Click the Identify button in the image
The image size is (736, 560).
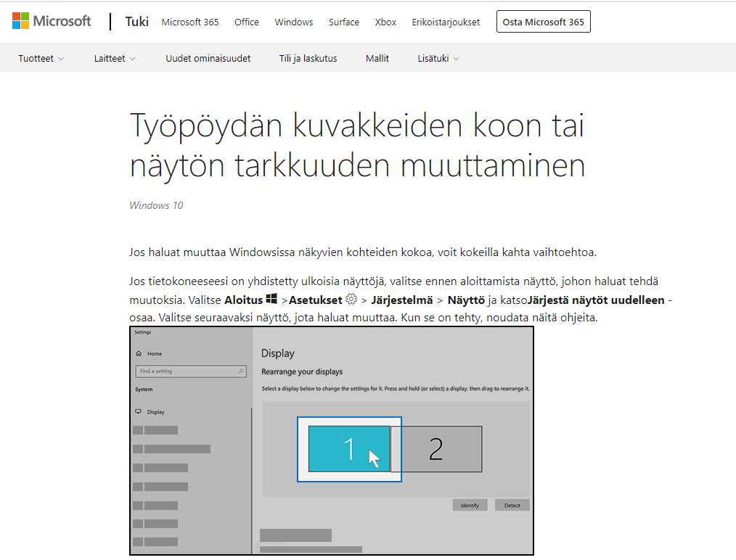tap(470, 505)
